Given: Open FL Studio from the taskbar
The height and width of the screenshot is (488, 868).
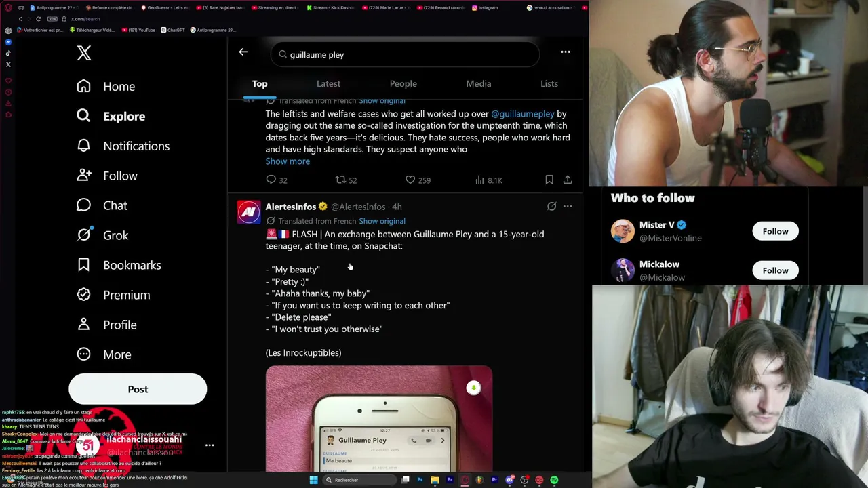Looking at the screenshot, I should 479,480.
